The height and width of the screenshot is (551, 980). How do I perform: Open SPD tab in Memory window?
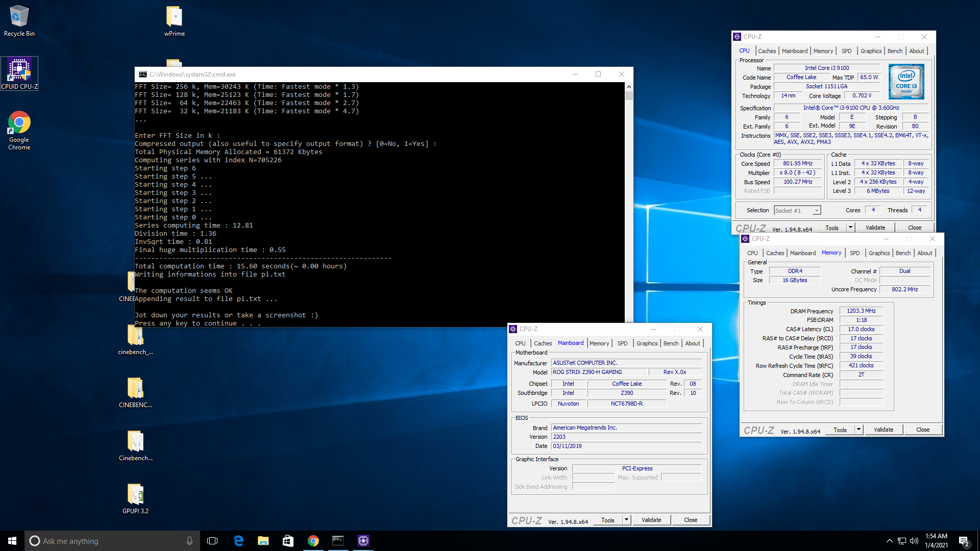coord(854,253)
